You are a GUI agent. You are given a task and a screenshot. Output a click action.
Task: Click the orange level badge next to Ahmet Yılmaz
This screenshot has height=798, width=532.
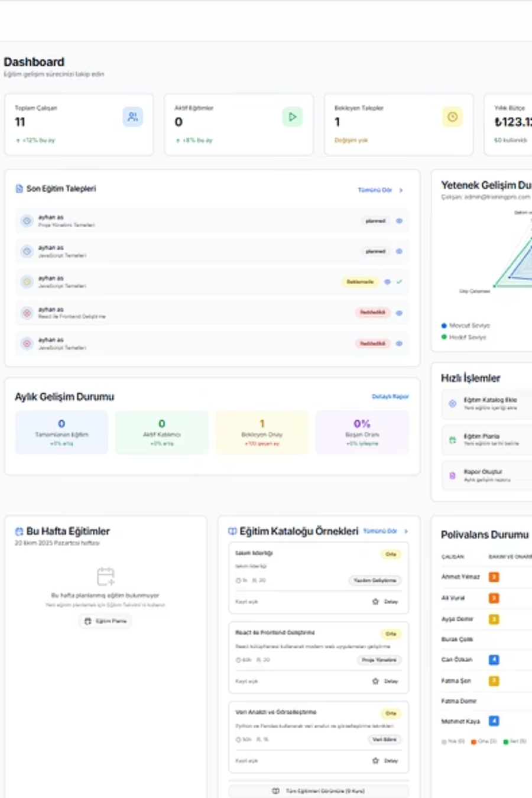494,577
